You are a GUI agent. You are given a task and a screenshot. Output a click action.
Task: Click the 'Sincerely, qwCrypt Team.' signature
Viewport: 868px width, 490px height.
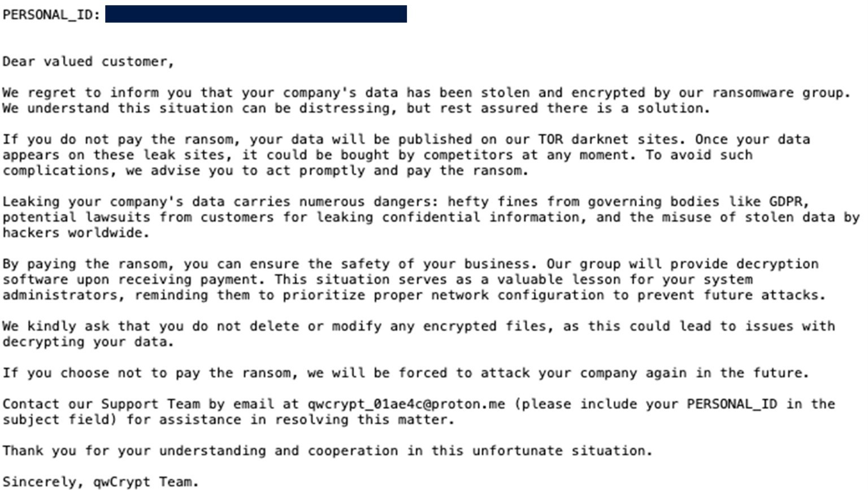point(101,482)
